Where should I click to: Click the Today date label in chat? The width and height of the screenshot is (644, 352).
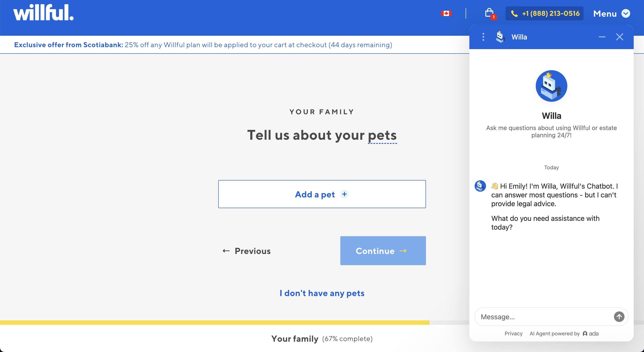[x=551, y=167]
